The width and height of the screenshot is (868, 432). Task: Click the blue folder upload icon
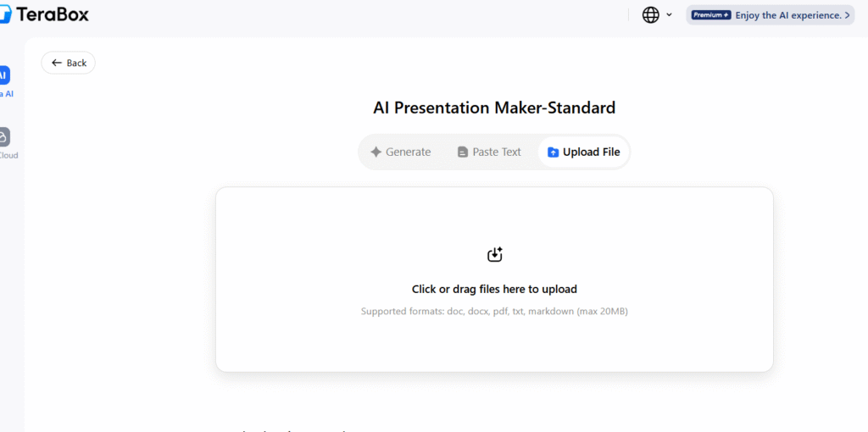[553, 152]
